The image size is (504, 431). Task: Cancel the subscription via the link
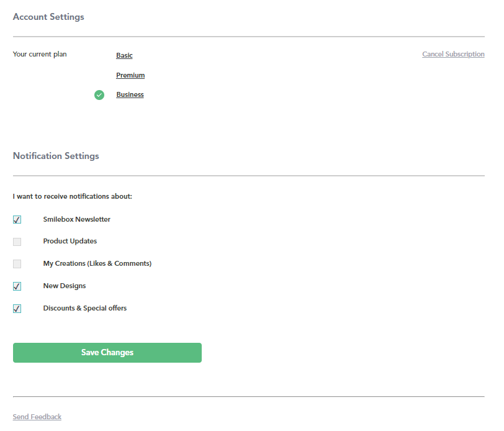(x=453, y=54)
